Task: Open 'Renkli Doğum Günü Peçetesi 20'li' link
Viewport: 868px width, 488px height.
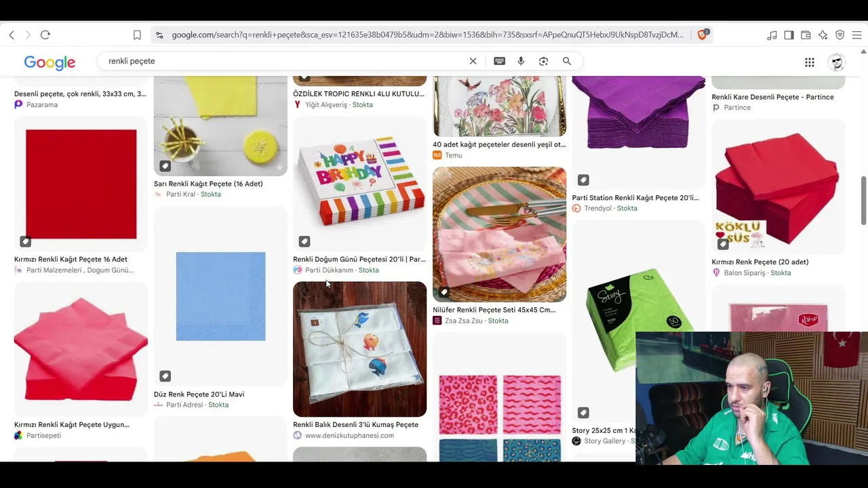Action: (359, 259)
